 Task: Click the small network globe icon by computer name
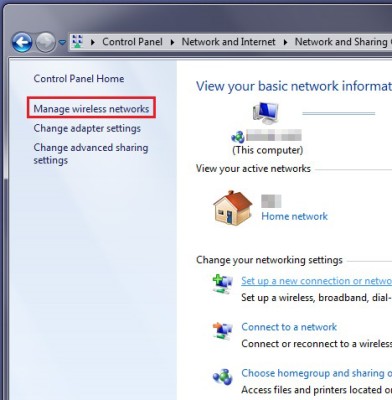point(238,137)
